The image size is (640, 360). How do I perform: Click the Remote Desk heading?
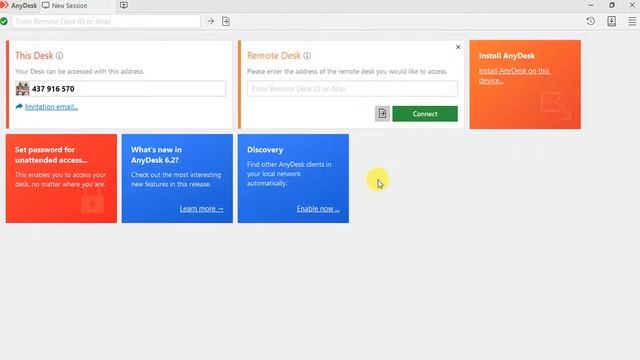tap(274, 56)
